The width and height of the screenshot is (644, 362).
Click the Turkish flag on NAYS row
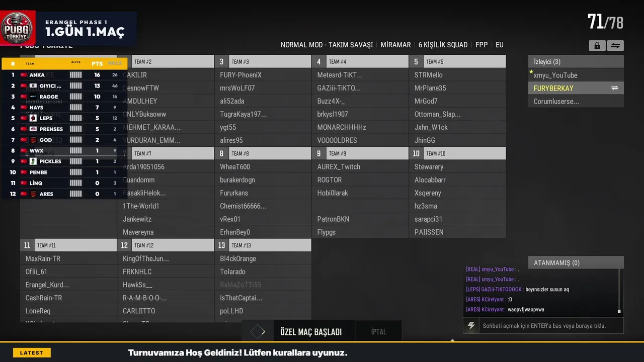(x=23, y=108)
